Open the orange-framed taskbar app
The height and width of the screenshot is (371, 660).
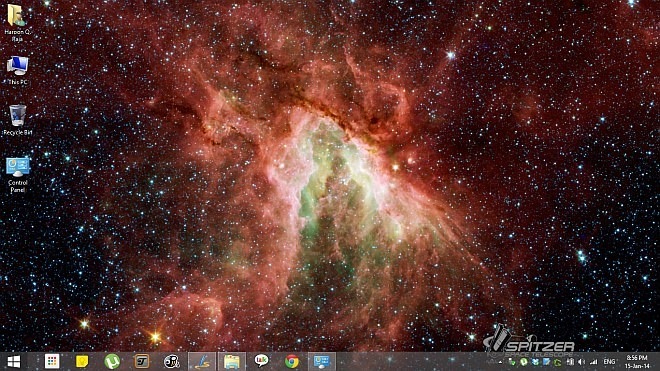(142, 361)
